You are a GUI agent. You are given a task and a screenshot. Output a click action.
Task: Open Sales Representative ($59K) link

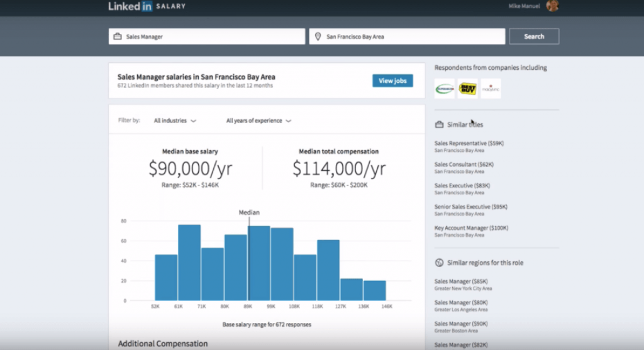tap(469, 143)
